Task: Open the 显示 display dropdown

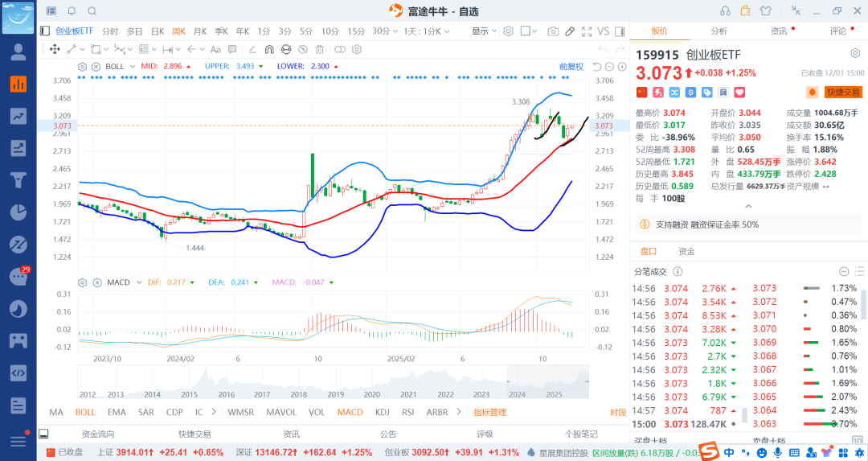Action: 485,31
